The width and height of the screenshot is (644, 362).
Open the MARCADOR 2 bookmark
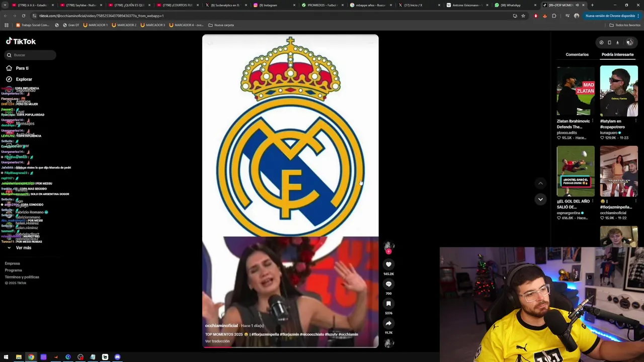click(x=124, y=25)
